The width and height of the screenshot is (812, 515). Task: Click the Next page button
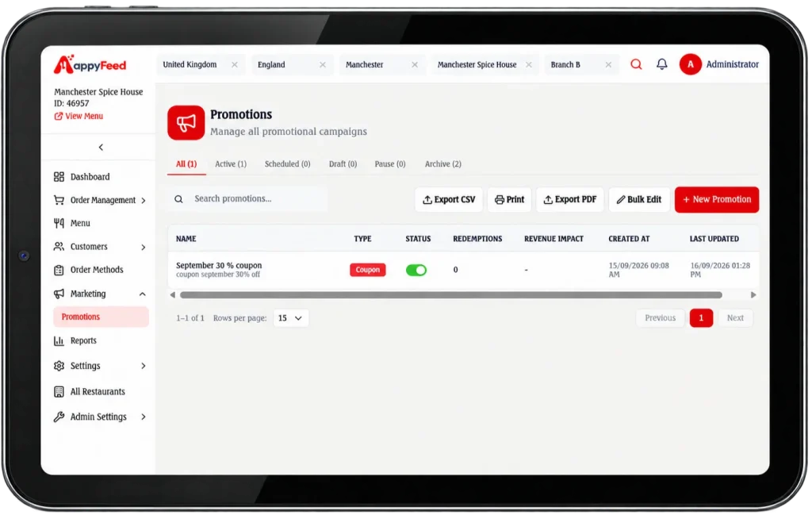tap(735, 318)
